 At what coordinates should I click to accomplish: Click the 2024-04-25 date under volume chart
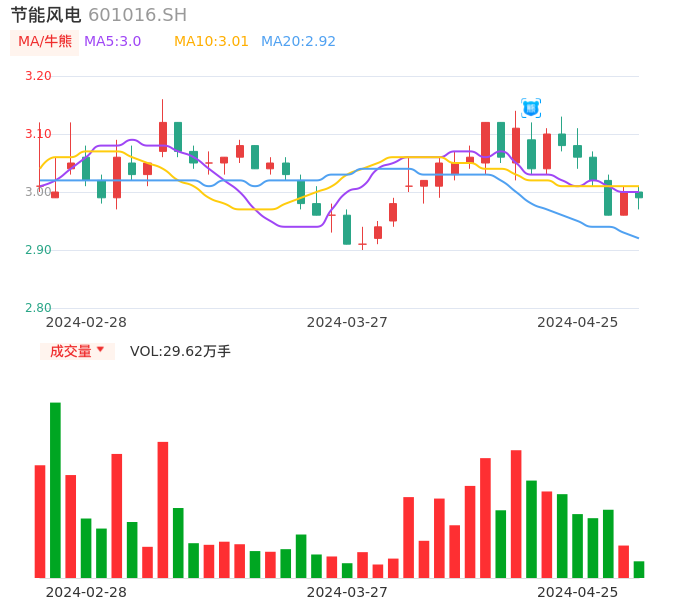pyautogui.click(x=577, y=592)
